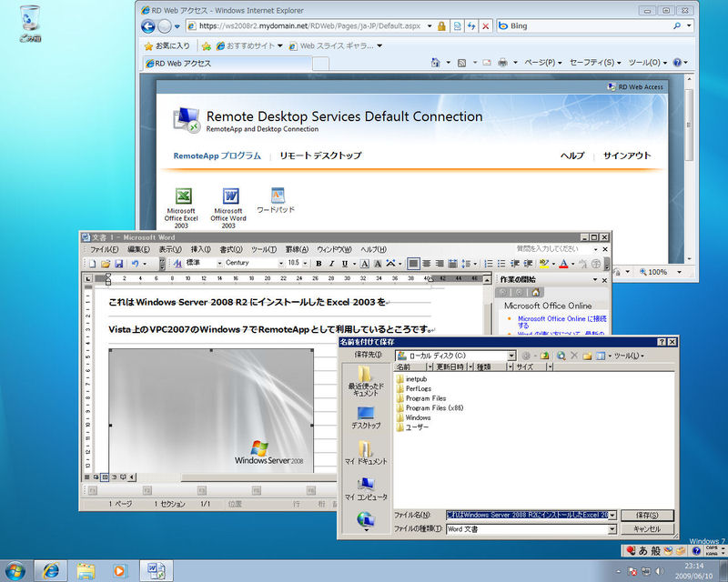Click the Back button in Internet Explorer
728x582 pixels.
click(x=148, y=26)
